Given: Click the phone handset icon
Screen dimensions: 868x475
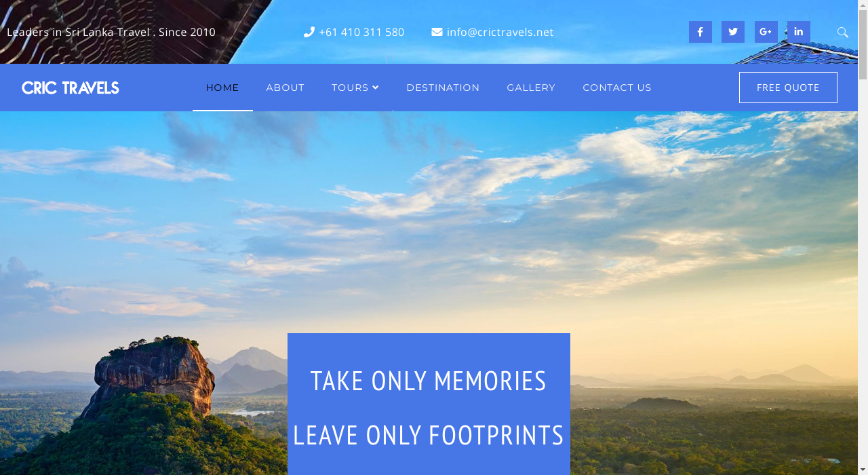Looking at the screenshot, I should click(309, 32).
